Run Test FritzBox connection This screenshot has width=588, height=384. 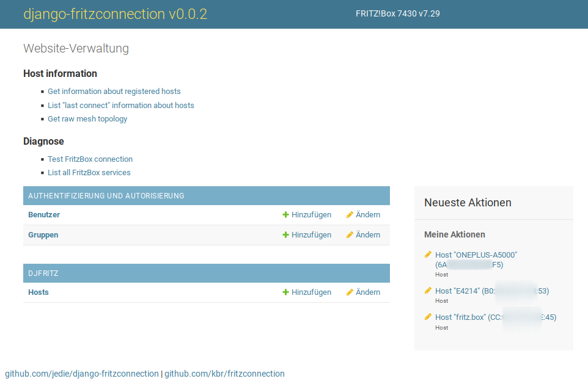point(90,159)
